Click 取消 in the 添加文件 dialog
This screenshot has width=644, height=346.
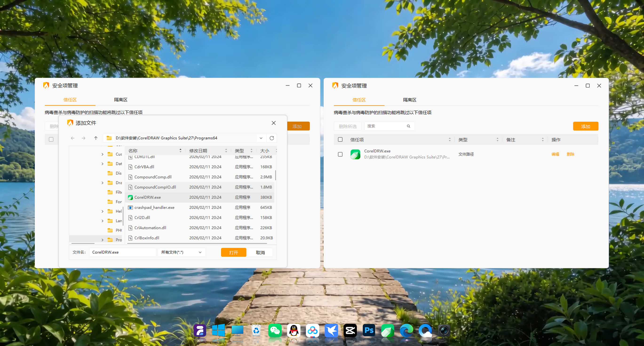tap(260, 252)
